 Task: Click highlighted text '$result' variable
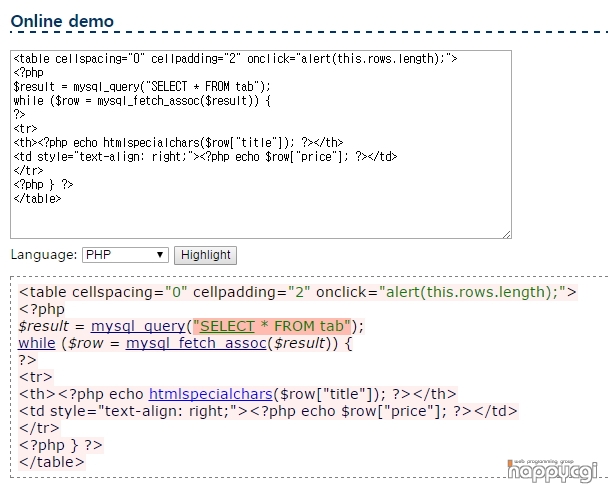pos(44,326)
